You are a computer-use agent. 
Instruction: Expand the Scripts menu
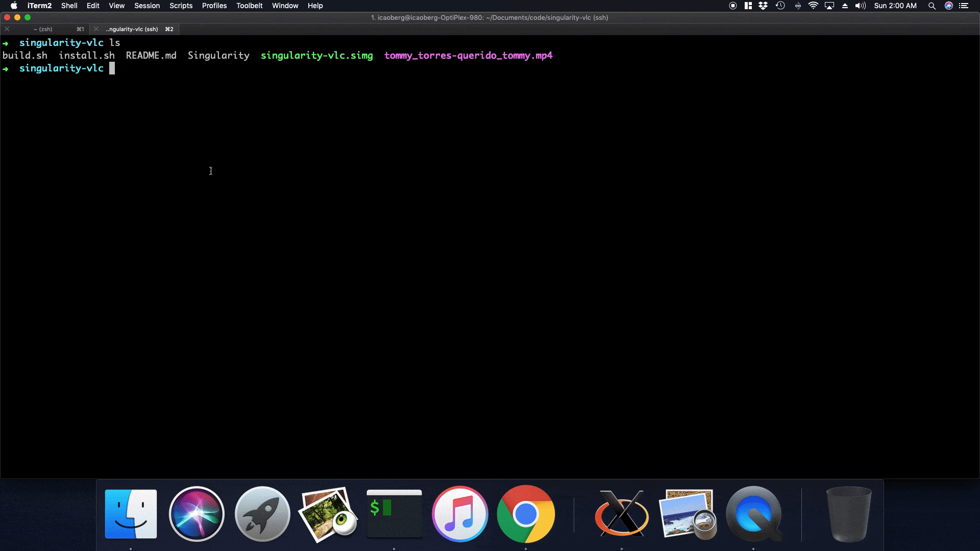point(180,6)
